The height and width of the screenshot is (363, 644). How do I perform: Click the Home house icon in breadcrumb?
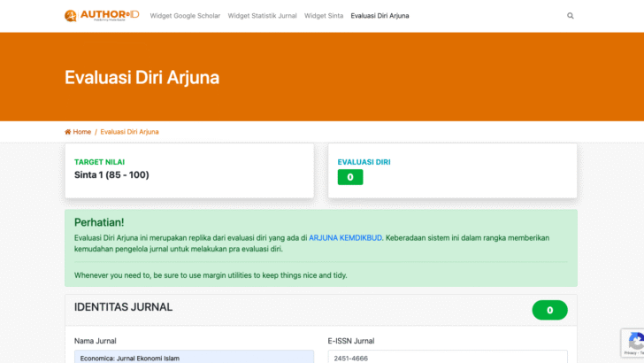click(68, 132)
